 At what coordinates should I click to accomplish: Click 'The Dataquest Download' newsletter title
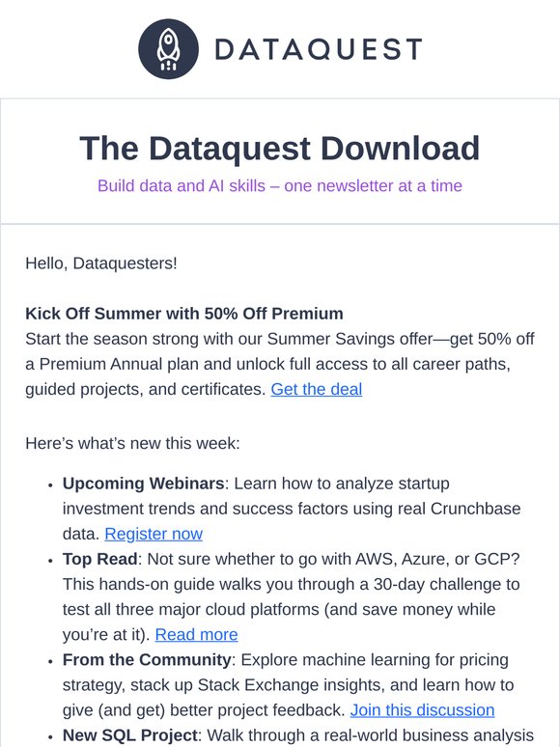coord(280,149)
